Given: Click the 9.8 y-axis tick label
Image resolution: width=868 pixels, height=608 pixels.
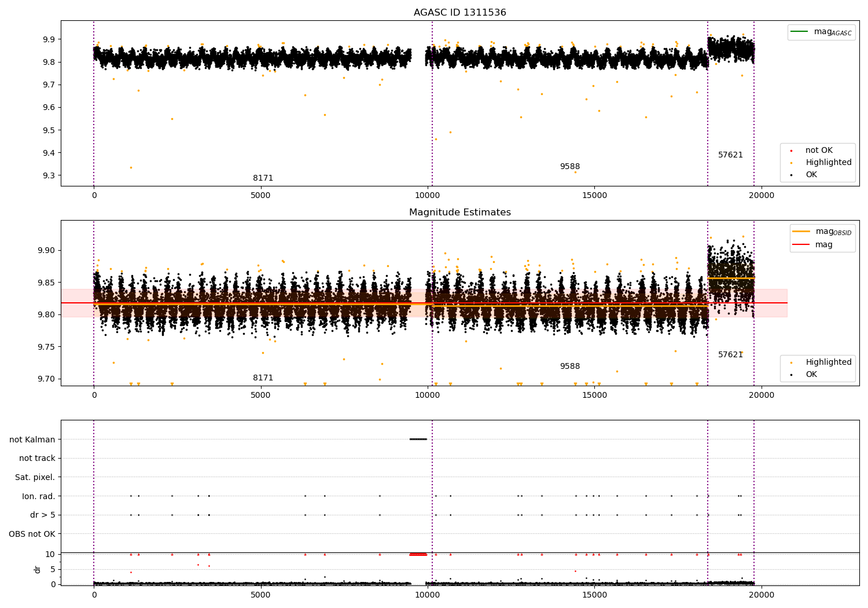Looking at the screenshot, I should tap(49, 62).
